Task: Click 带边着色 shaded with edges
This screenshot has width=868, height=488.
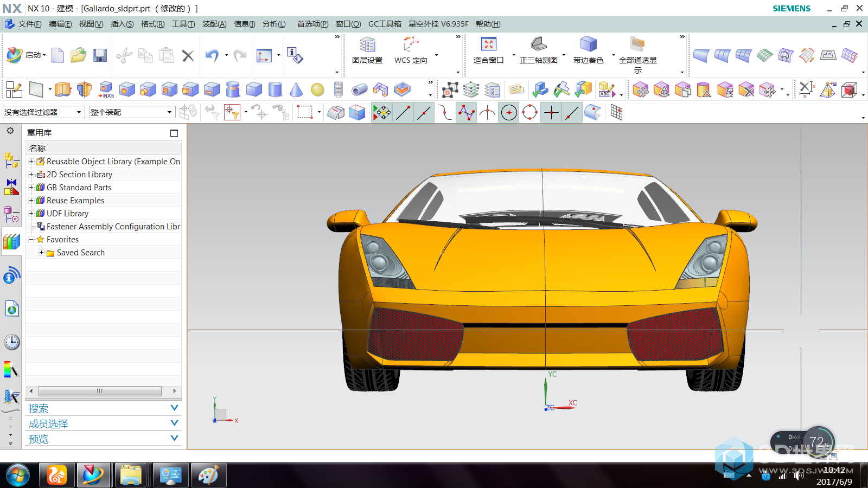Action: 588,52
